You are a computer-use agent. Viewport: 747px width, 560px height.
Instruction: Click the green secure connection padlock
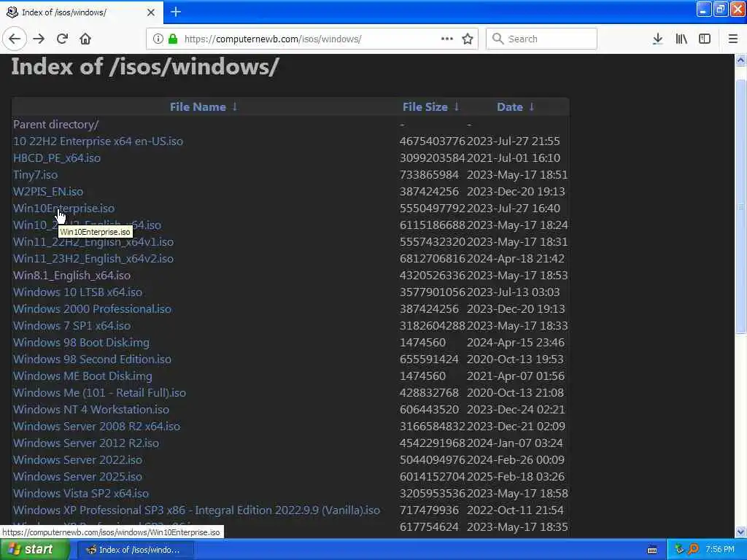point(173,39)
